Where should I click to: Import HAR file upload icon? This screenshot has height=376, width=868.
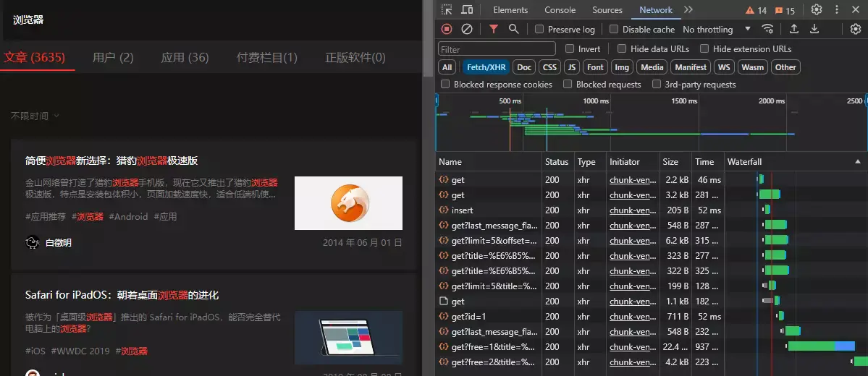pyautogui.click(x=794, y=30)
